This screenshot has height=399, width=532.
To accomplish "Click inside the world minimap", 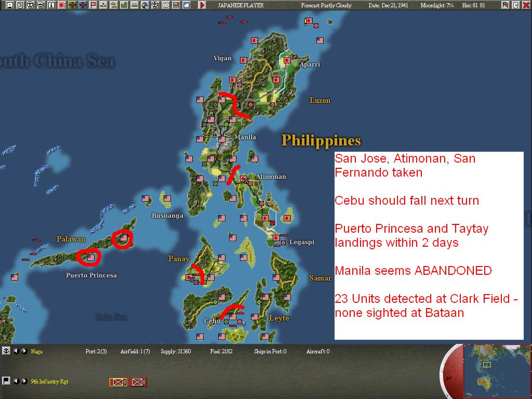I will point(497,371).
